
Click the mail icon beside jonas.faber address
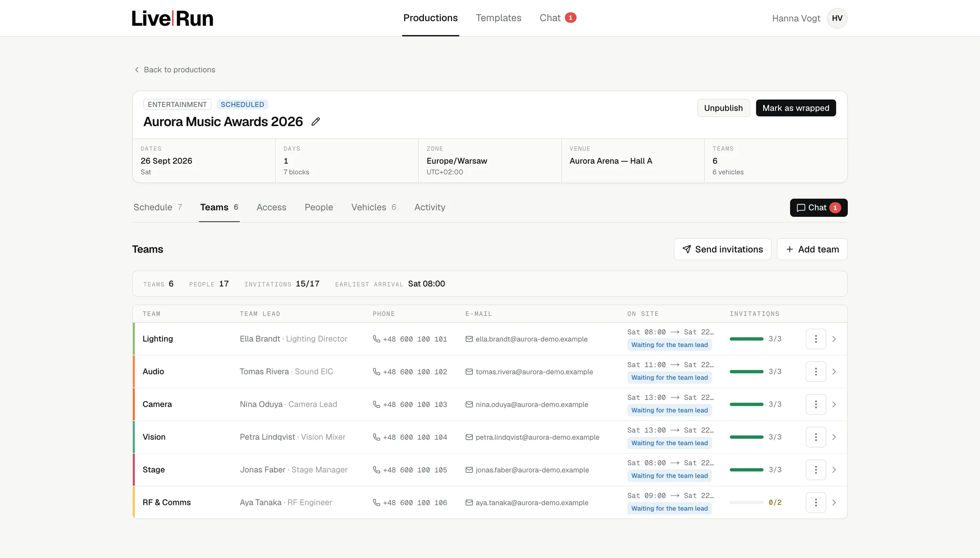coord(469,469)
